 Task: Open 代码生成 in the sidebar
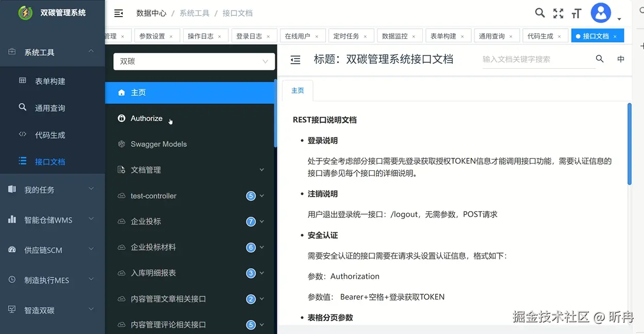coord(52,135)
